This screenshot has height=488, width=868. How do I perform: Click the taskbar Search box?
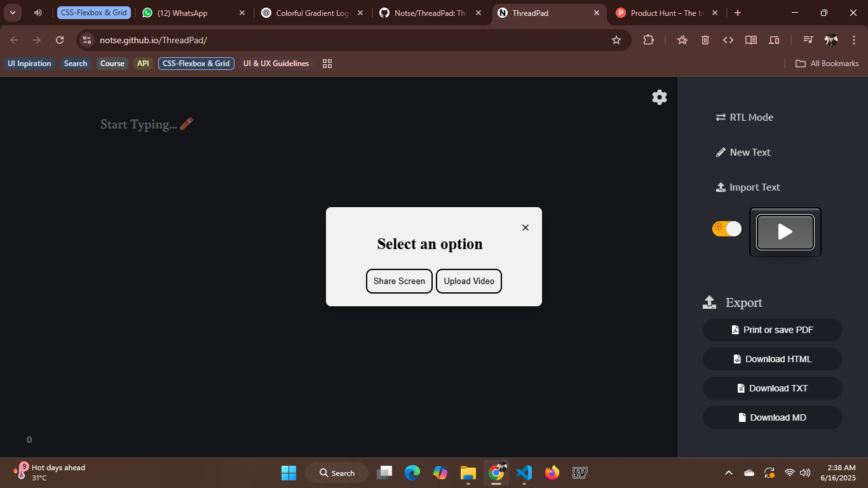coord(337,473)
